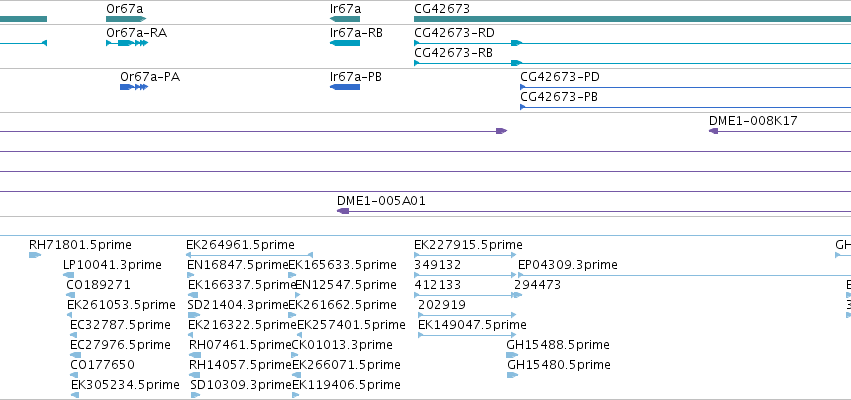Click the Ir67a gene arrow glyph
The width and height of the screenshot is (851, 400).
[344, 20]
